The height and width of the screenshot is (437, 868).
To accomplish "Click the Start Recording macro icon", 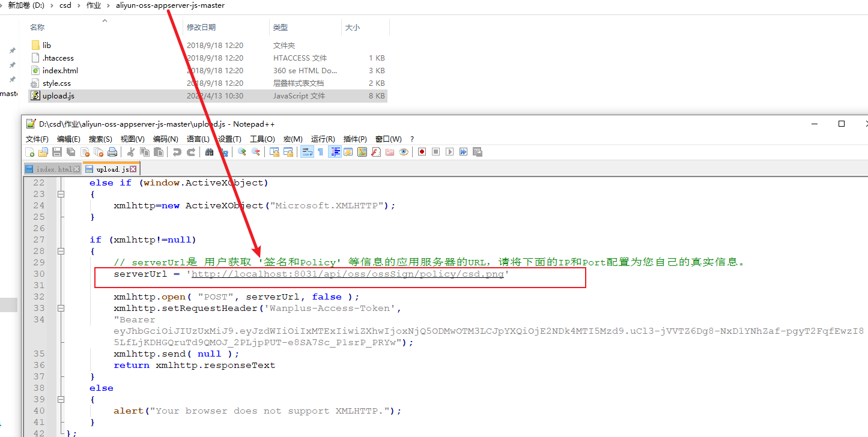I will coord(422,152).
